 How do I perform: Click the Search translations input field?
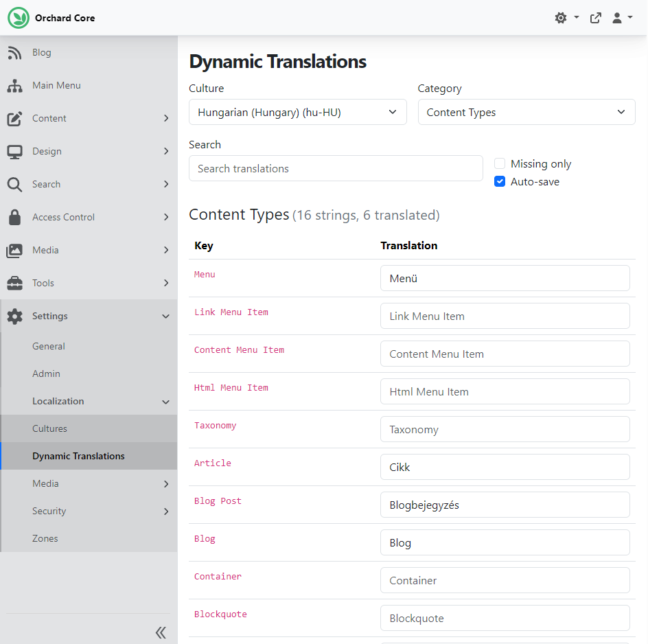pos(336,168)
